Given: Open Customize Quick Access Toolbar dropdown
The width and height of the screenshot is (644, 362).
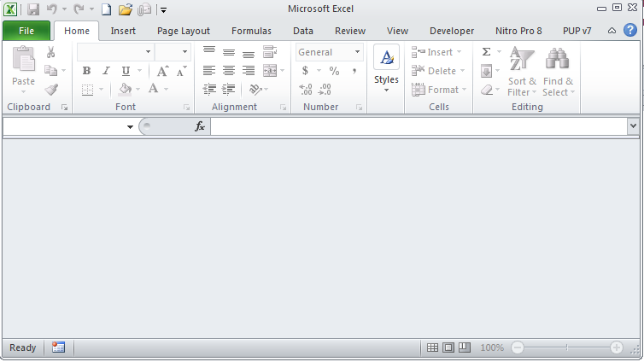Looking at the screenshot, I should point(163,10).
